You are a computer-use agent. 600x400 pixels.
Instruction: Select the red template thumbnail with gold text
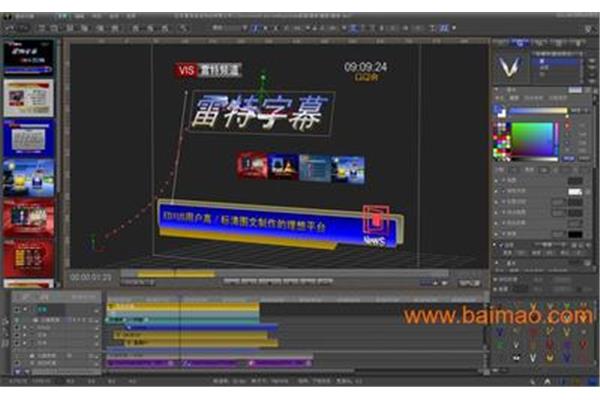pyautogui.click(x=28, y=259)
